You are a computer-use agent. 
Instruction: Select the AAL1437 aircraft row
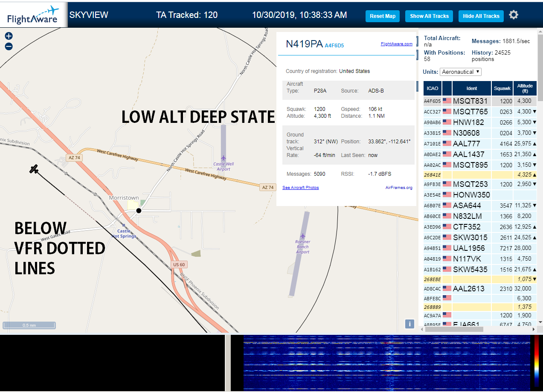click(x=480, y=154)
